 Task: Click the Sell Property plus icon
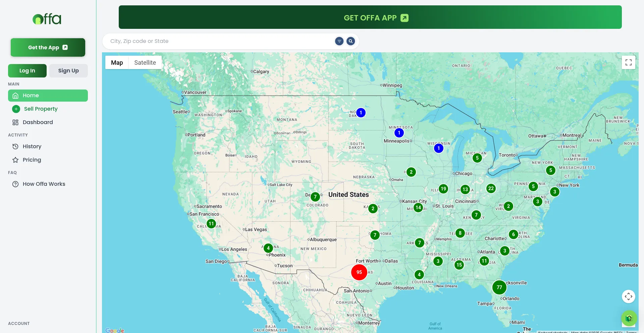point(16,109)
